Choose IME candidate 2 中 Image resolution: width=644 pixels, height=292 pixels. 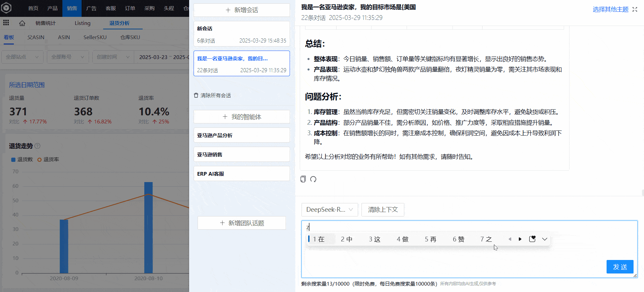click(x=347, y=239)
